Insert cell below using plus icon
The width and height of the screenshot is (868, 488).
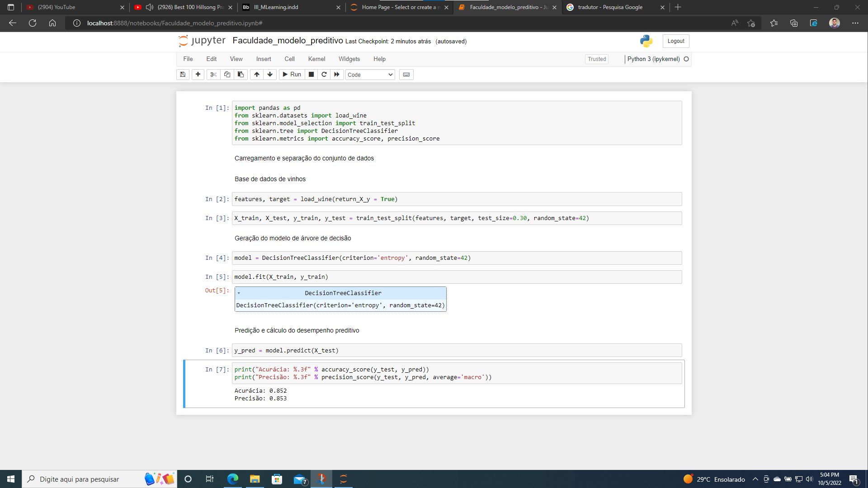coord(198,75)
